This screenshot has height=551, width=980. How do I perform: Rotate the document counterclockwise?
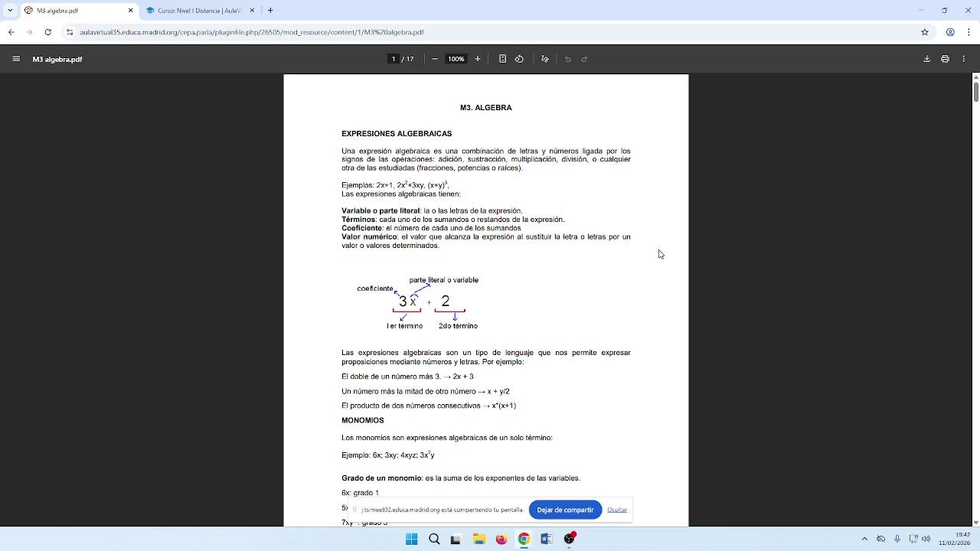pos(519,59)
